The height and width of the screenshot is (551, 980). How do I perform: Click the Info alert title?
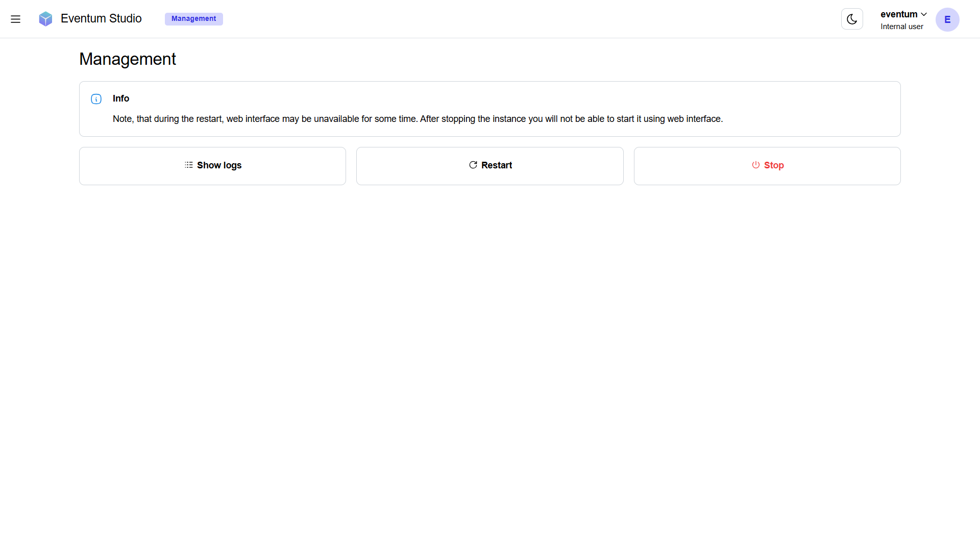point(121,98)
